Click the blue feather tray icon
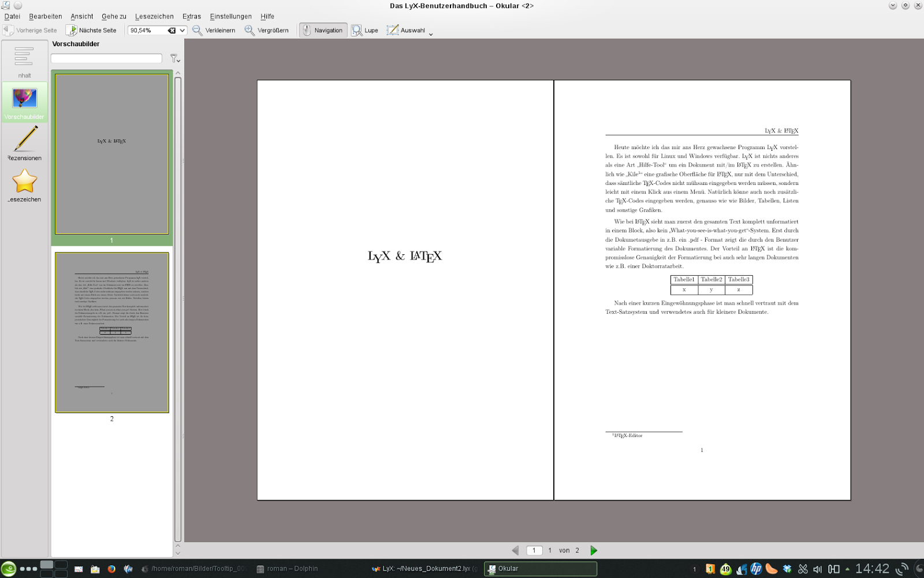The width and height of the screenshot is (924, 578). 742,569
